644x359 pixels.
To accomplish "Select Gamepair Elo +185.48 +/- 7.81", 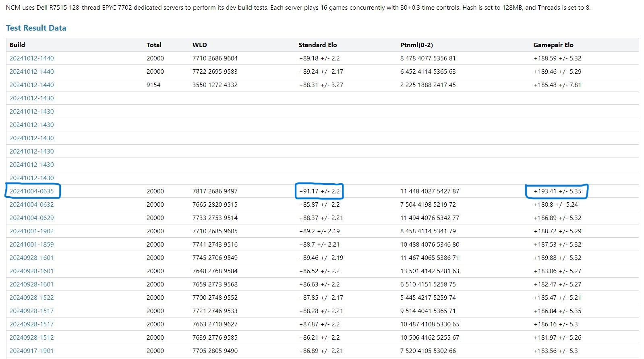I will click(557, 85).
